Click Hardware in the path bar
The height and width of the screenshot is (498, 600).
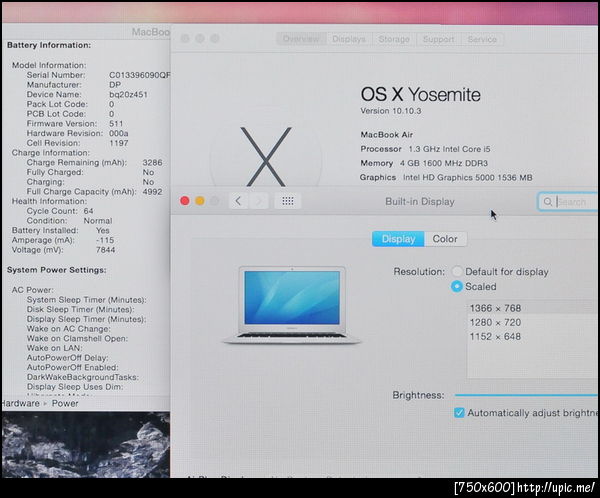click(20, 403)
